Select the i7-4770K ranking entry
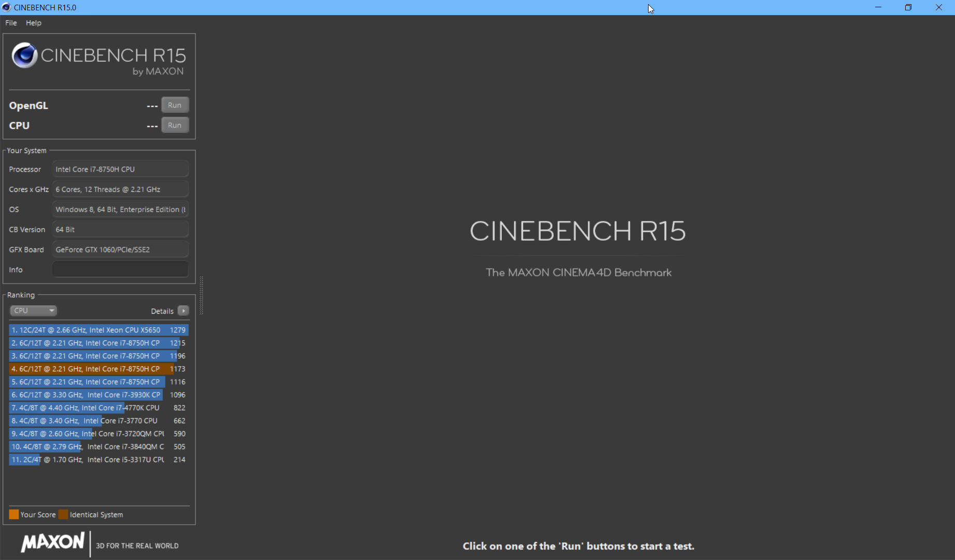 [x=99, y=408]
